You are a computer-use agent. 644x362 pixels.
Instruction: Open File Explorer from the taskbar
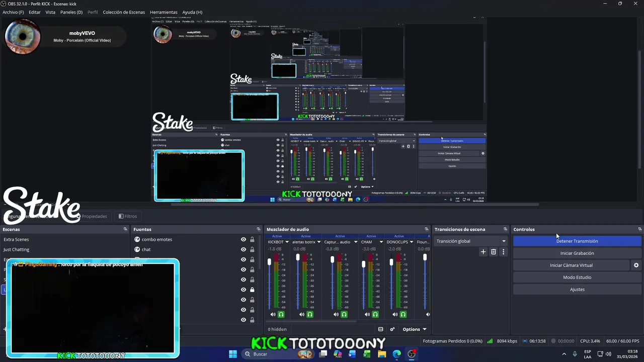[382, 354]
